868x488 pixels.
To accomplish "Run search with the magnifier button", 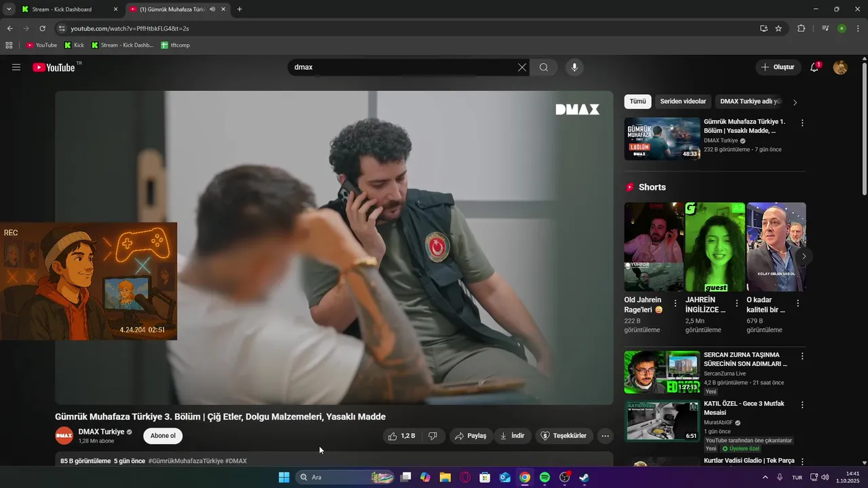I will coord(544,67).
